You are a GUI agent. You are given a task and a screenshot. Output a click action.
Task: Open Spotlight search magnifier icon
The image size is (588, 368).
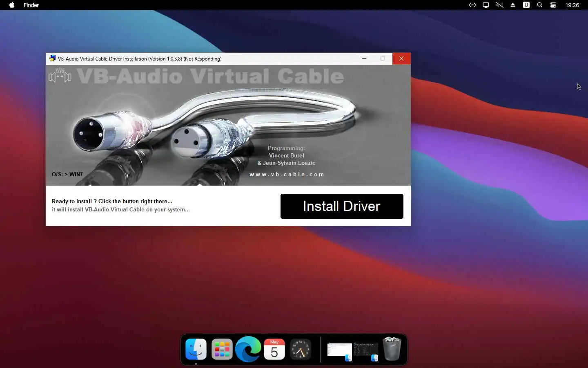coord(540,5)
